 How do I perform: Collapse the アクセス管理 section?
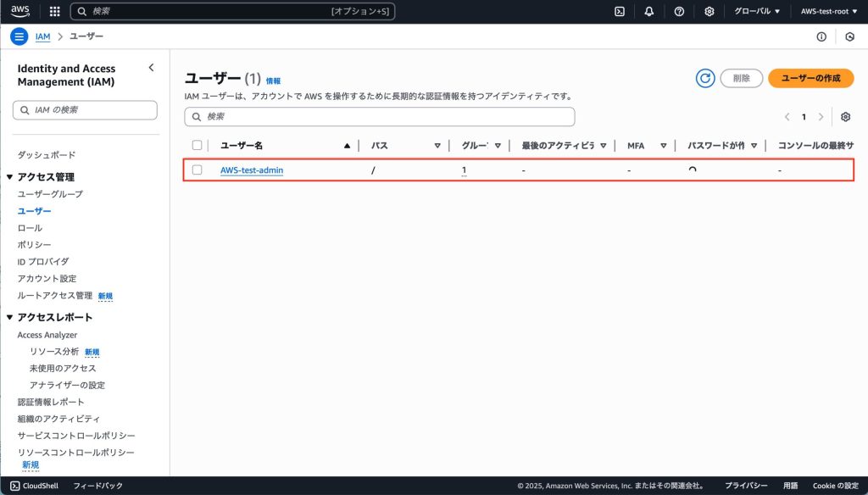(9, 177)
